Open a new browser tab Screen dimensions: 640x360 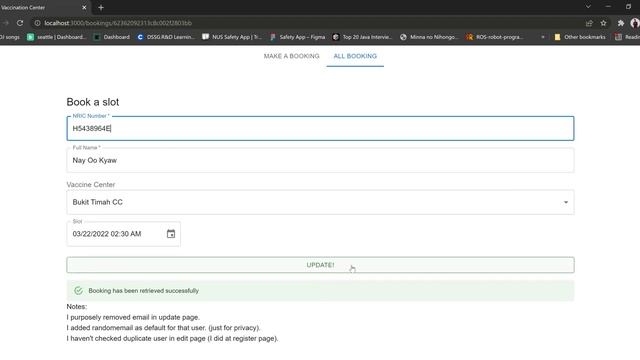pyautogui.click(x=101, y=7)
